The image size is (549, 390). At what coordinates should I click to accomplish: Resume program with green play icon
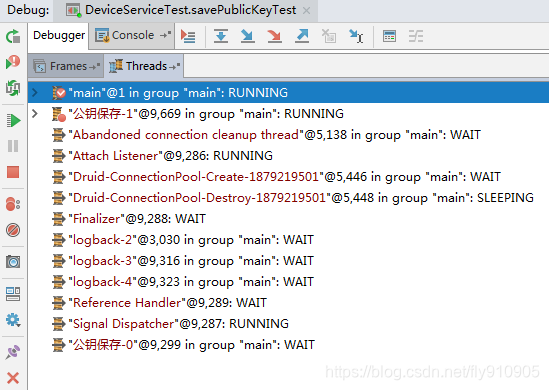(13, 120)
